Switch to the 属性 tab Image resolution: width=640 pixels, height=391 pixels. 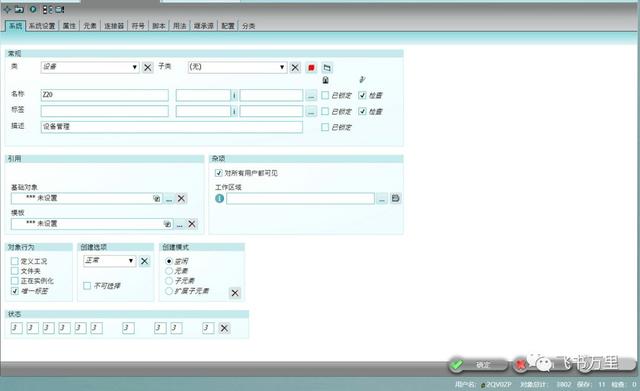[69, 26]
